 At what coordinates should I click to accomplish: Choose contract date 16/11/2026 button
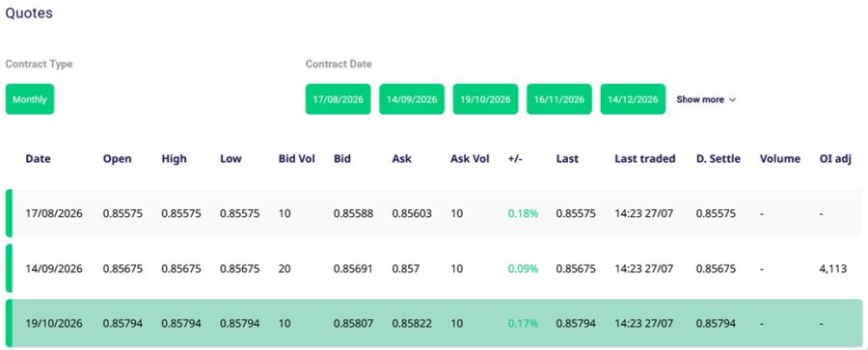click(559, 99)
